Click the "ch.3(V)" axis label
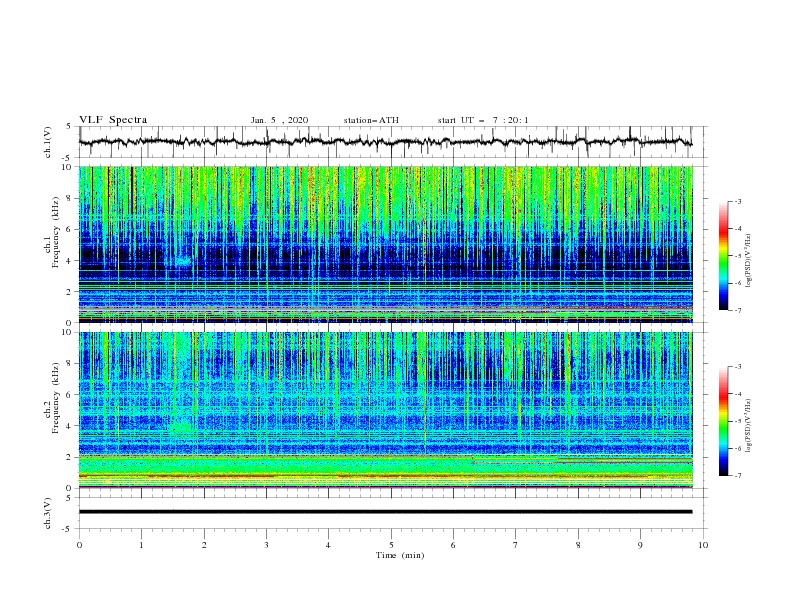 tap(48, 513)
